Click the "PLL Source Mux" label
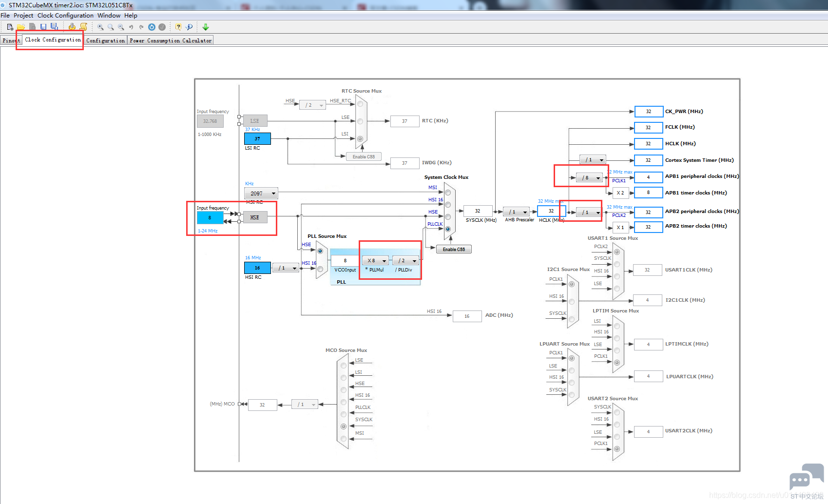This screenshot has width=828, height=504. click(327, 236)
